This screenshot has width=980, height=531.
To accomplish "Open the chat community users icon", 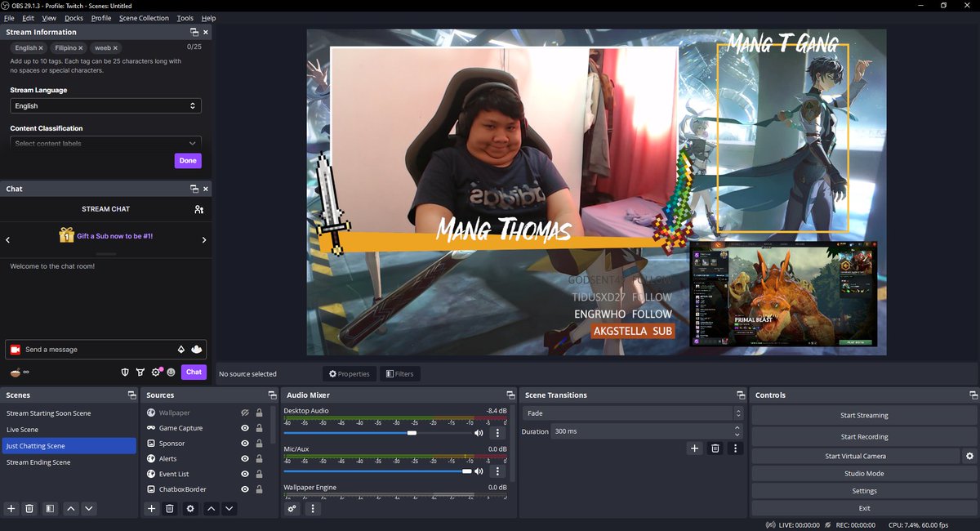I will 198,209.
